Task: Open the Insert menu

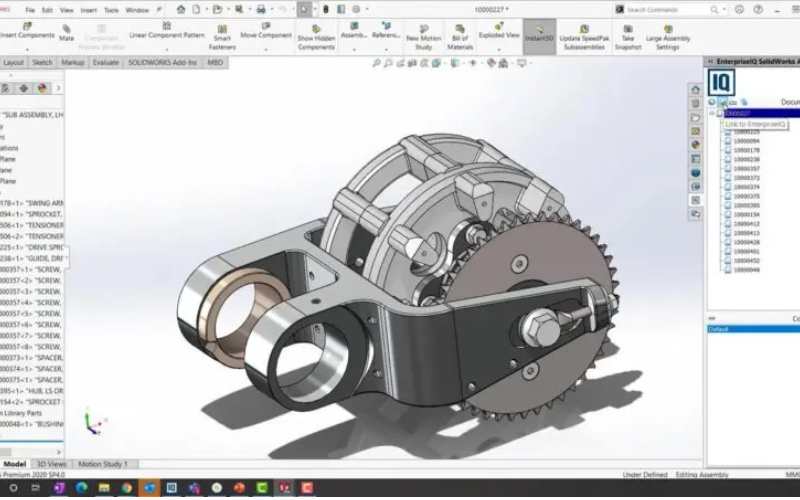Action: pos(88,9)
